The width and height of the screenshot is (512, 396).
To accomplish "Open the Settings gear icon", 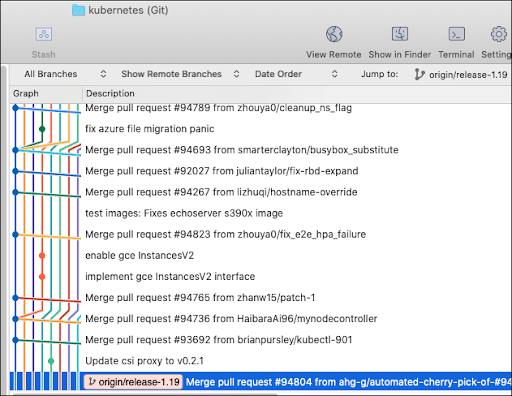I will click(499, 34).
